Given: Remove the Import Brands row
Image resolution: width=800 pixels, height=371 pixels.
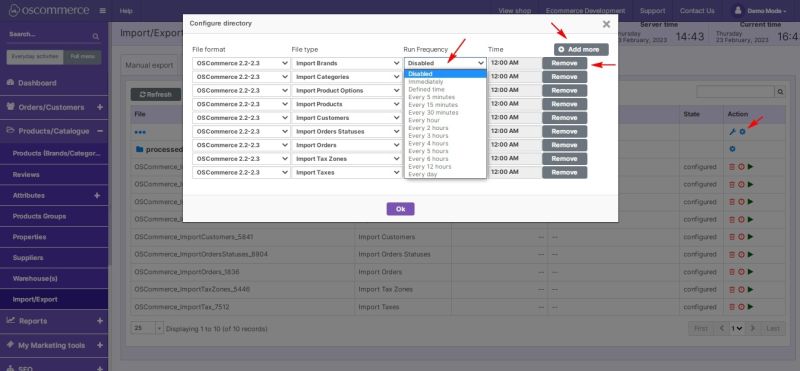Looking at the screenshot, I should point(564,63).
